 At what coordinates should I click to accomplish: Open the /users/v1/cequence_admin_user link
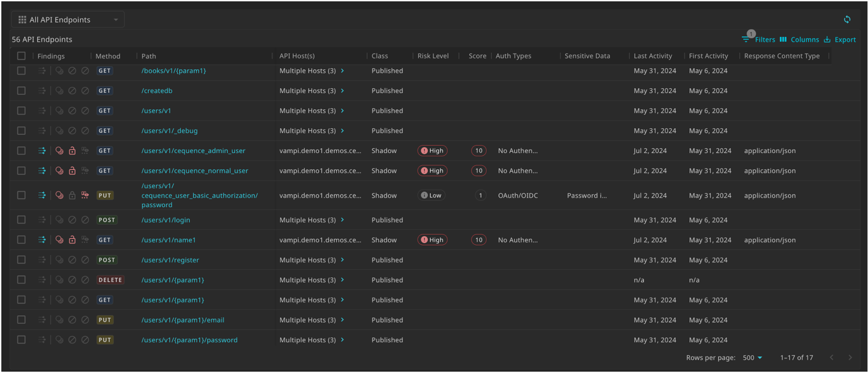[x=194, y=151]
